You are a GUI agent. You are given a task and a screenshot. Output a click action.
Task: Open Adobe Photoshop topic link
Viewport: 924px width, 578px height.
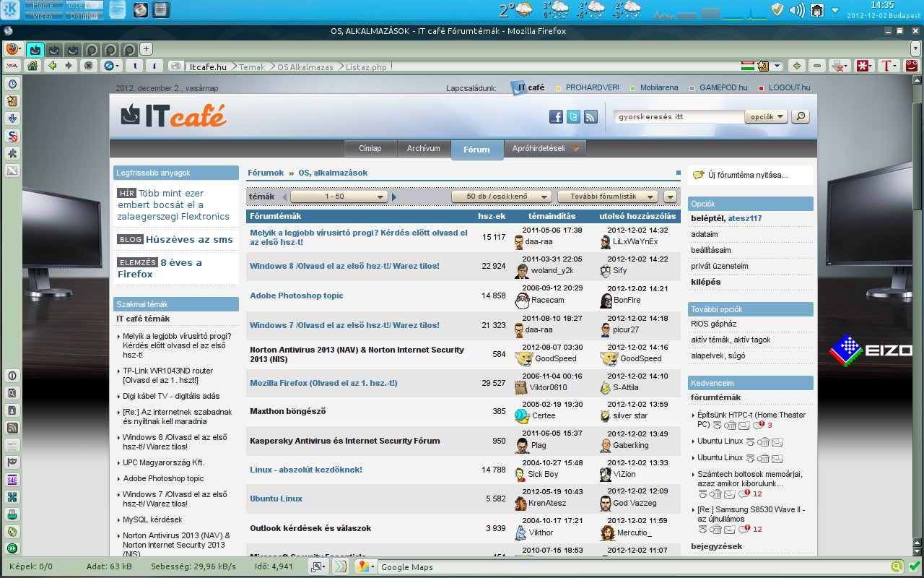(x=296, y=296)
